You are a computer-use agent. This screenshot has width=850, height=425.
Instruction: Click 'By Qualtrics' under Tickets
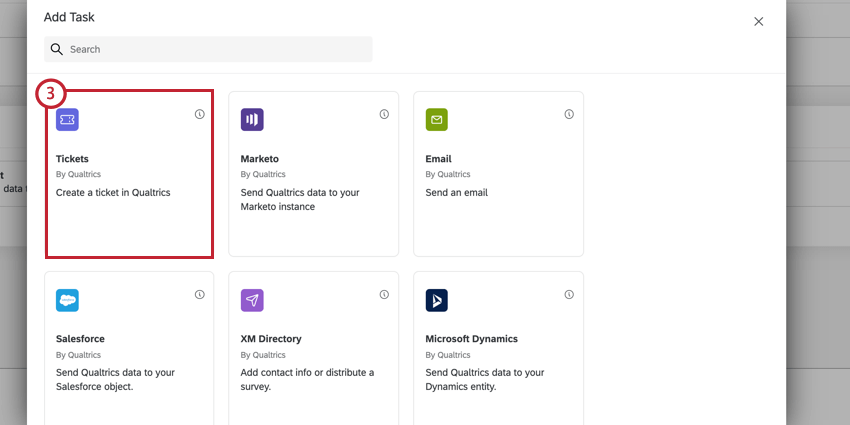point(79,175)
